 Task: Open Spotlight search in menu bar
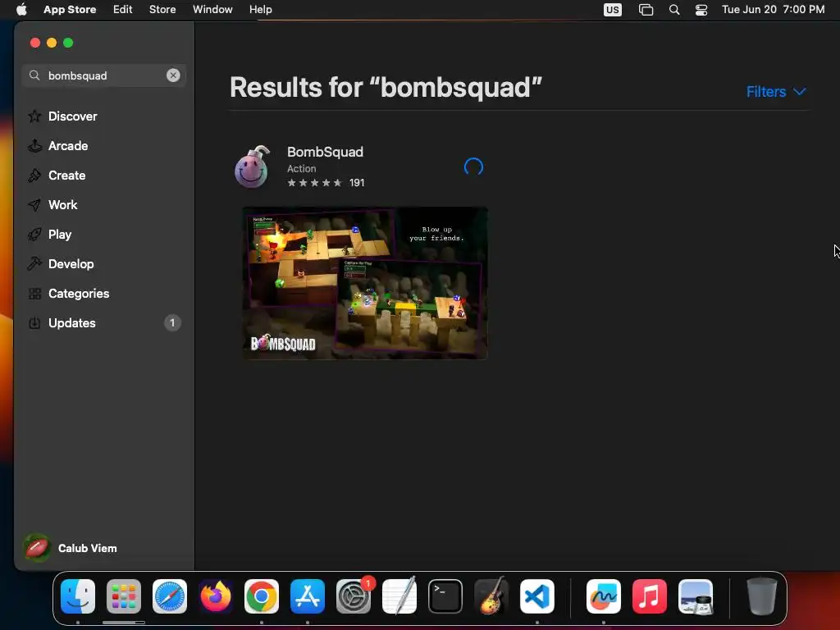tap(674, 10)
